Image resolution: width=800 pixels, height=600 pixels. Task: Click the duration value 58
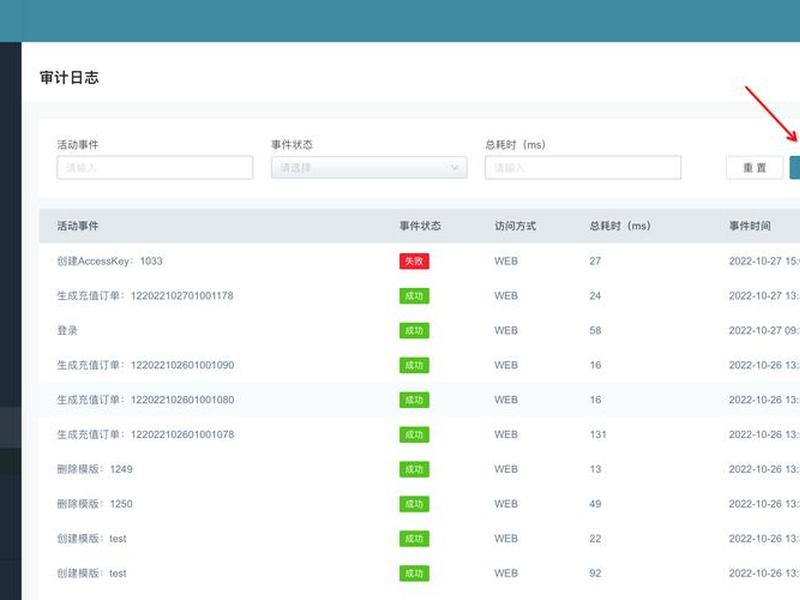595,330
